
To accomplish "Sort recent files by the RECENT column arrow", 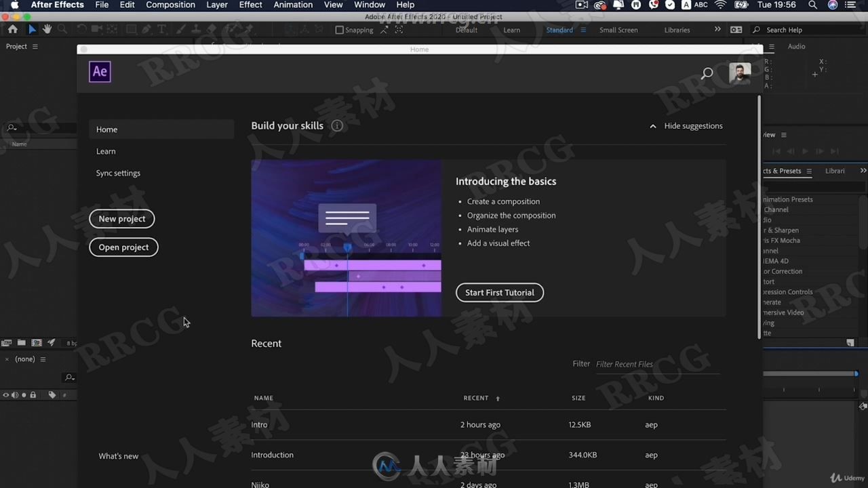I will (x=498, y=399).
